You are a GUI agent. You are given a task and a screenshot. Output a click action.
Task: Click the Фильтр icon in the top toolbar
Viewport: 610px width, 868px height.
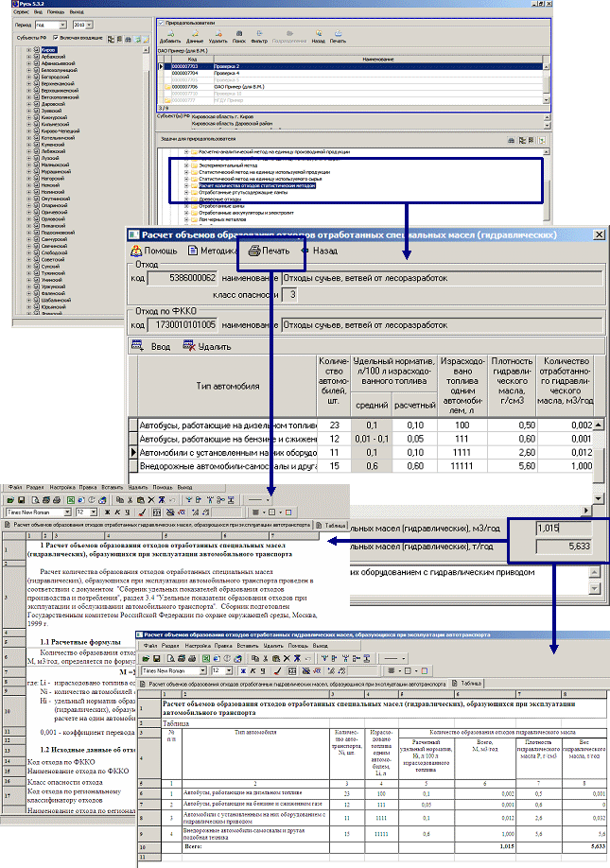click(261, 37)
